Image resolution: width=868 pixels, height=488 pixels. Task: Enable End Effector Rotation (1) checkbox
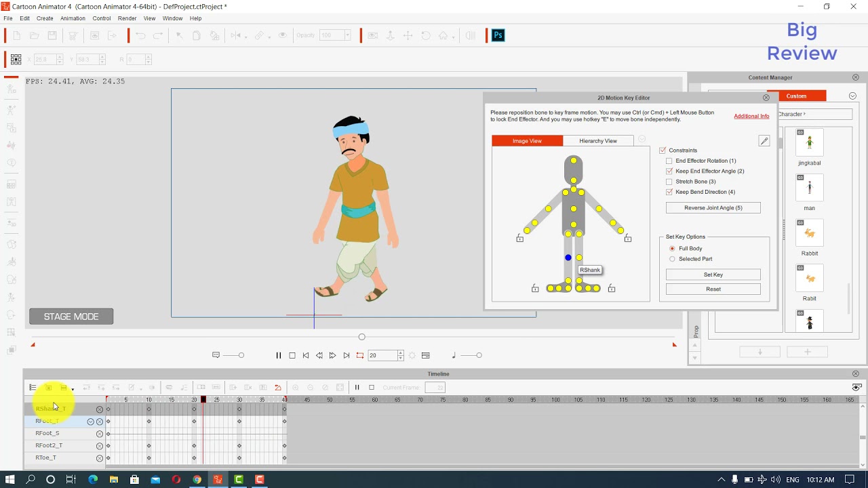pyautogui.click(x=669, y=161)
